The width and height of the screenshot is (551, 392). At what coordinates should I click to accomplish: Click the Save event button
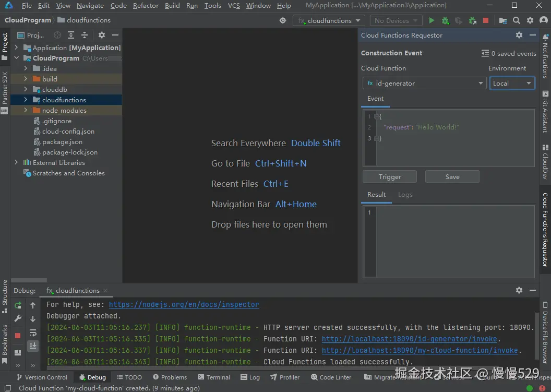pyautogui.click(x=452, y=176)
